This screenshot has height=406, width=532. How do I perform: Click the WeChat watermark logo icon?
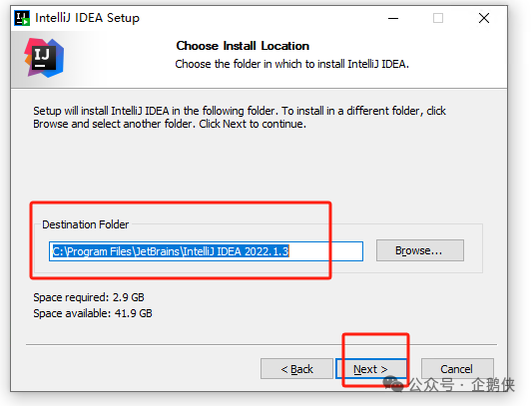393,383
